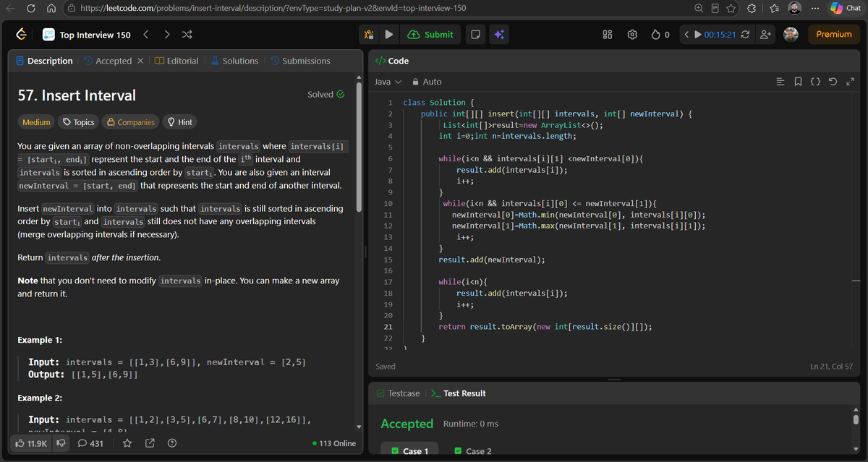
Task: Select Case 1 in test results
Action: [x=409, y=451]
